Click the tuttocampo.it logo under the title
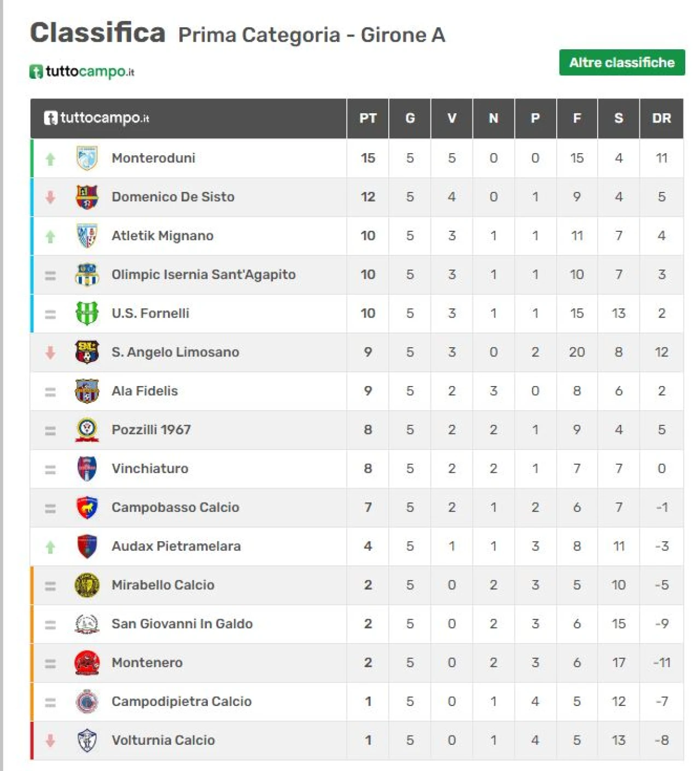This screenshot has height=771, width=700. point(82,72)
